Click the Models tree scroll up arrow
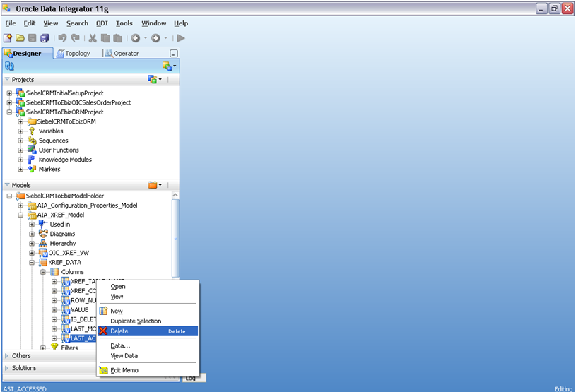 click(x=175, y=195)
